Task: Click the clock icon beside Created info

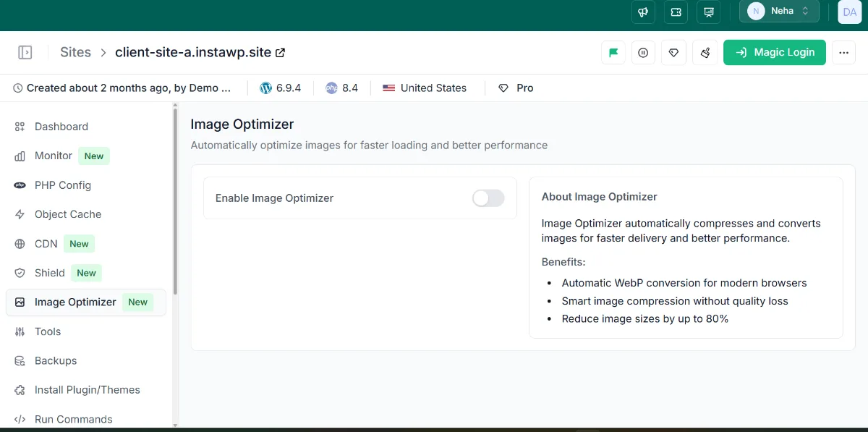Action: pyautogui.click(x=17, y=88)
